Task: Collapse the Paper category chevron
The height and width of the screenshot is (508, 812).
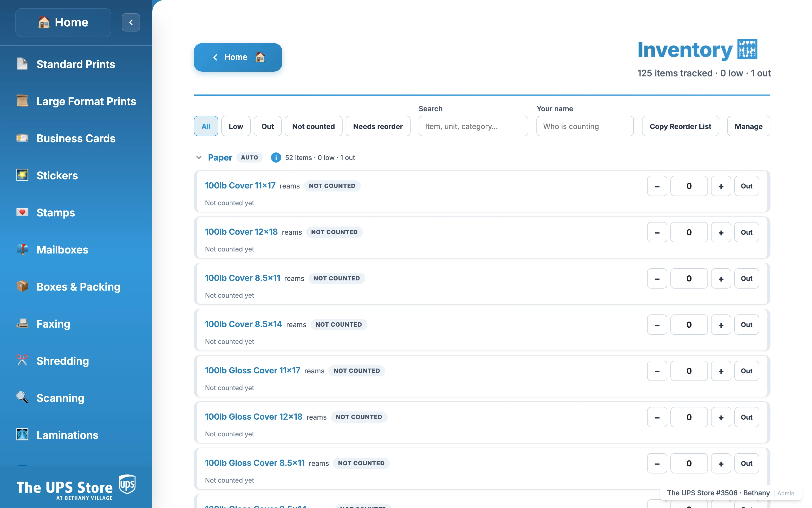Action: click(x=199, y=157)
